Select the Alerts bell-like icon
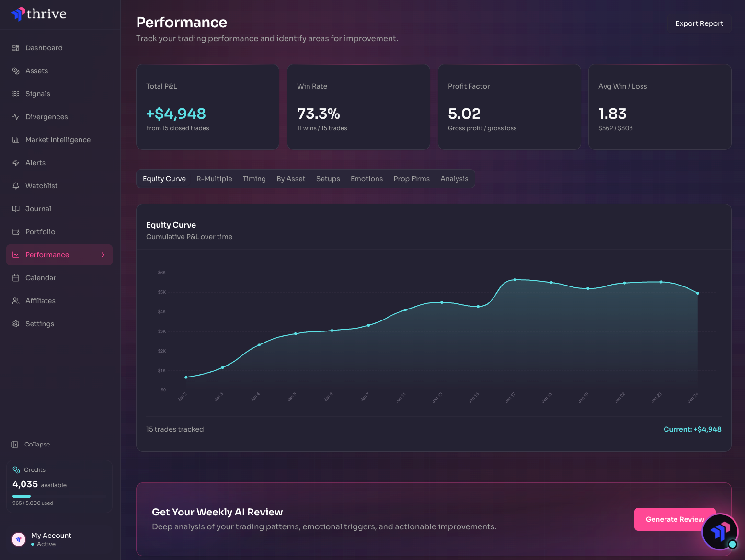 coord(16,162)
